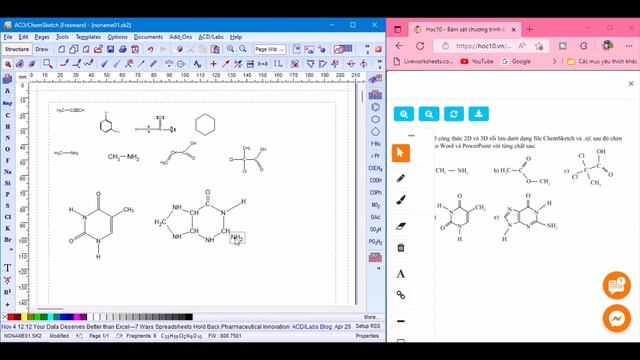Select the OAc radical template
This screenshot has height=360, width=640.
[375, 217]
